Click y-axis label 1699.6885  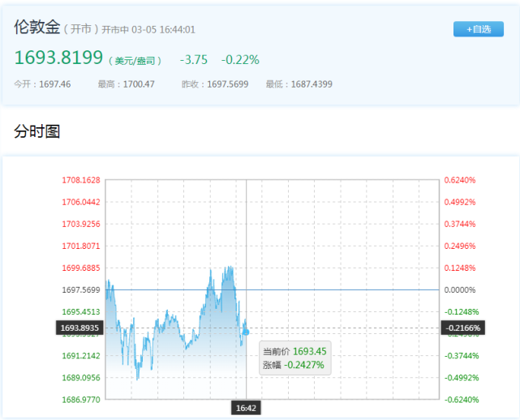point(81,268)
